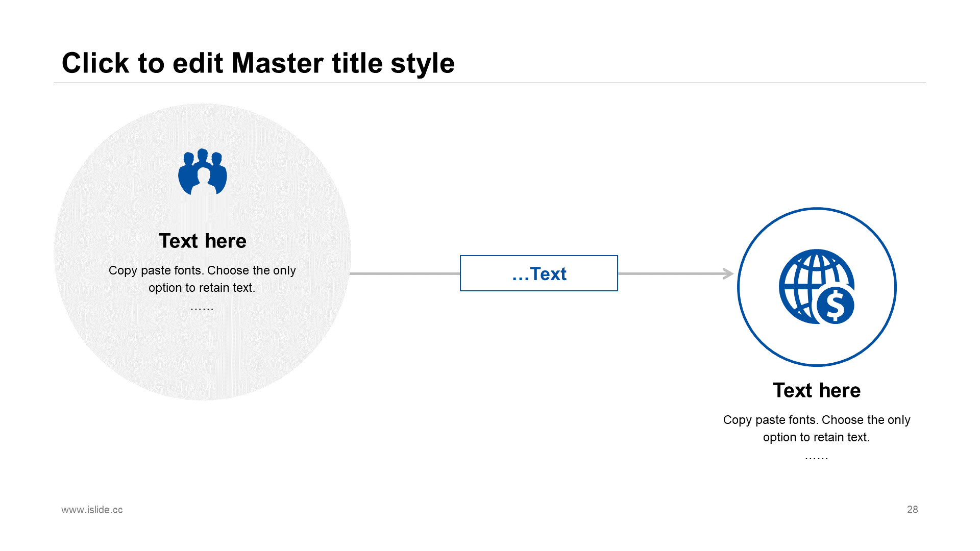Click the slide title text
Screen dimensions: 980x551
coord(258,63)
